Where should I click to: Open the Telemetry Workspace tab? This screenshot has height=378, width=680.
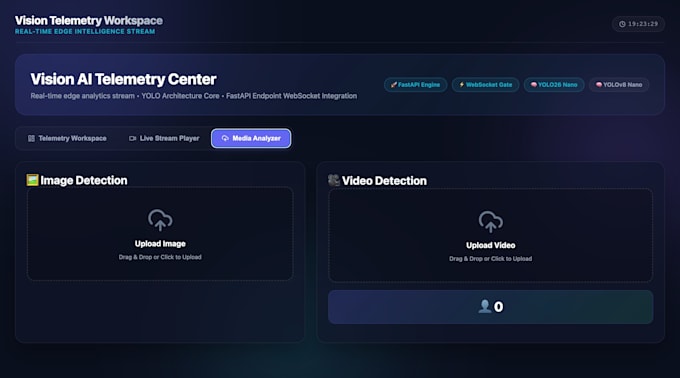pos(67,138)
